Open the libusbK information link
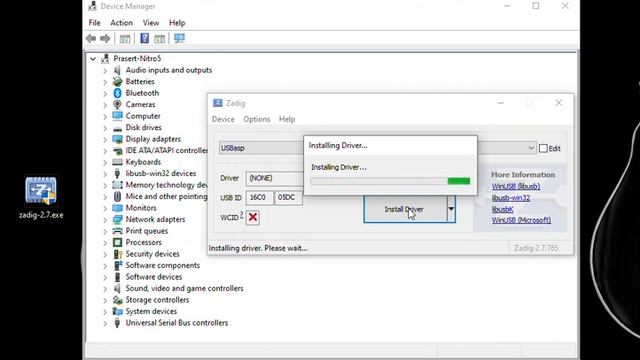Screen dimensions: 640x360 click(502, 209)
